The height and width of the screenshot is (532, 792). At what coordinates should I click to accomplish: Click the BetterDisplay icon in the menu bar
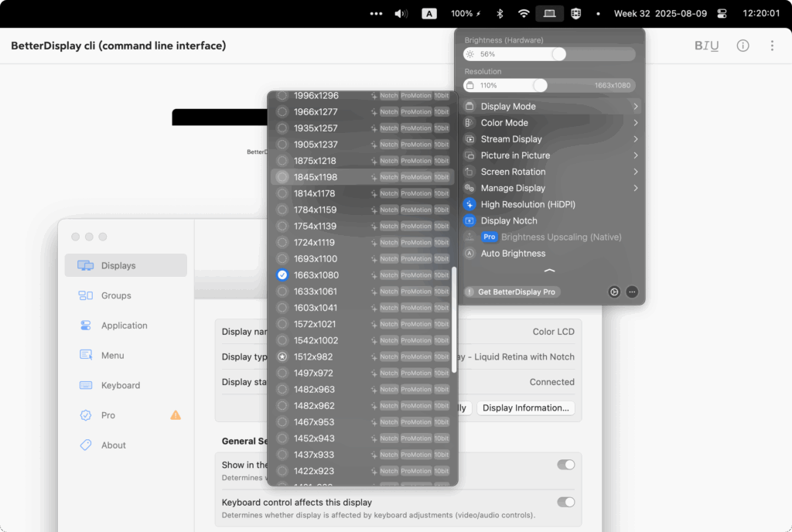[550, 14]
